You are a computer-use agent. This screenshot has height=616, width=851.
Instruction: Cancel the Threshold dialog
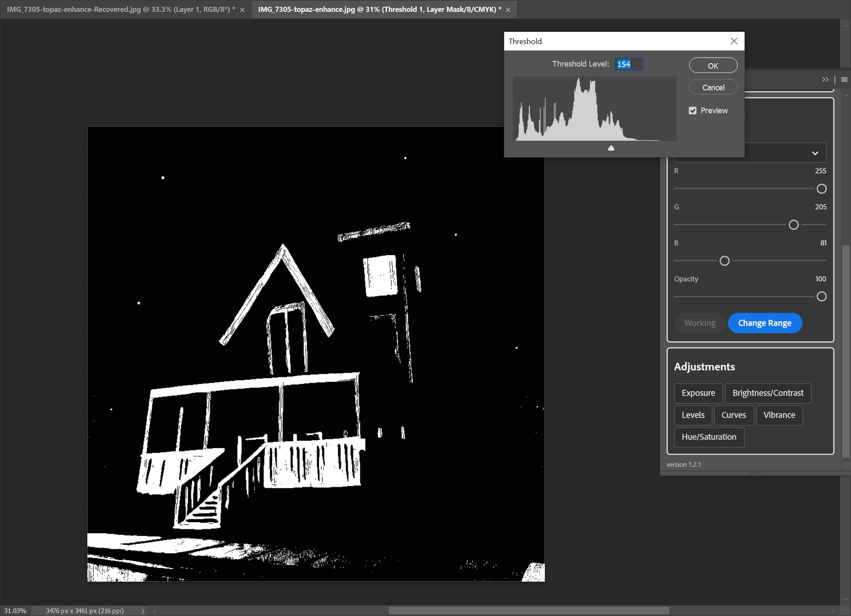(713, 87)
